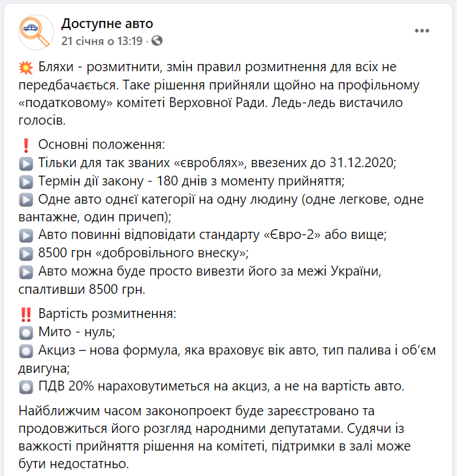This screenshot has width=457, height=476.
Task: Open the Доступне авто profile picture
Action: click(x=36, y=32)
